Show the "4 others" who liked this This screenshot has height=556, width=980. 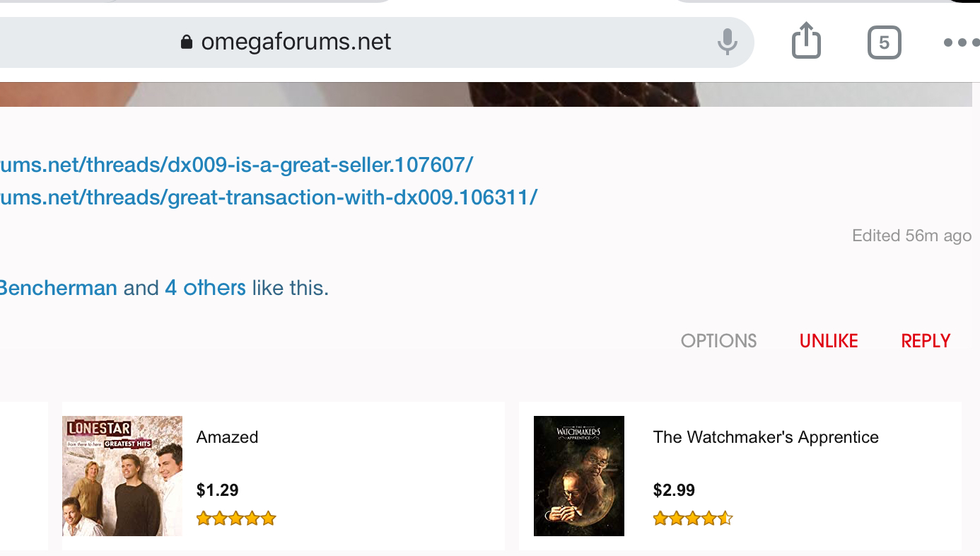205,288
